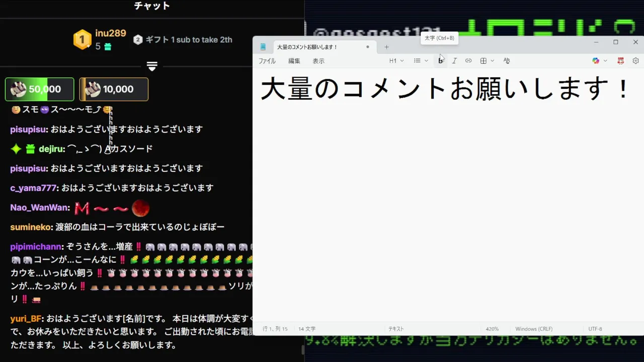This screenshot has height=362, width=644.
Task: Click username pipimichann in chat
Action: coord(36,247)
